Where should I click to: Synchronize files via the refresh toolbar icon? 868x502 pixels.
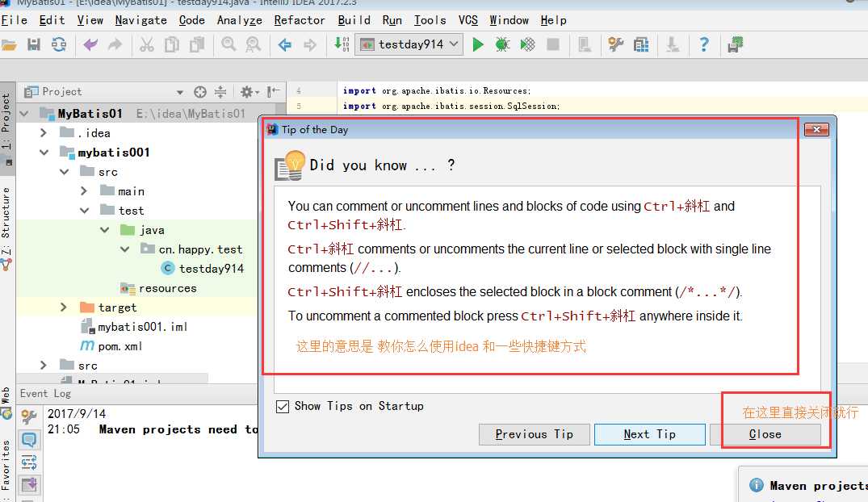coord(58,45)
